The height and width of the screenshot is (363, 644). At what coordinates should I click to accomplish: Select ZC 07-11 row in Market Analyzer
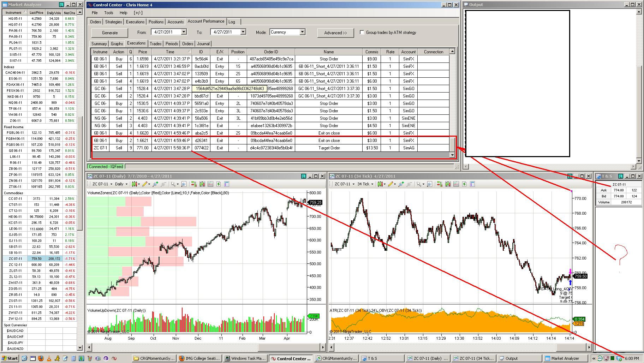pos(39,258)
